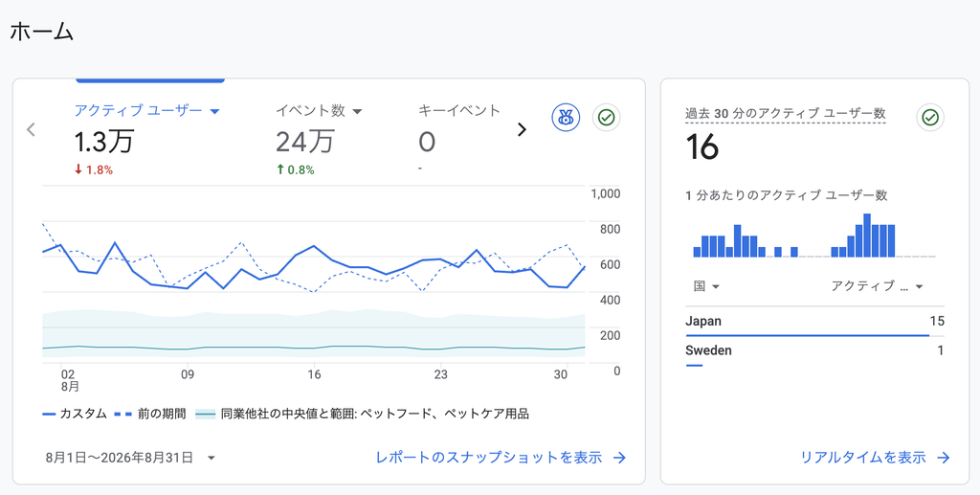The image size is (980, 495).
Task: Click the Sweden country row
Action: coord(815,354)
